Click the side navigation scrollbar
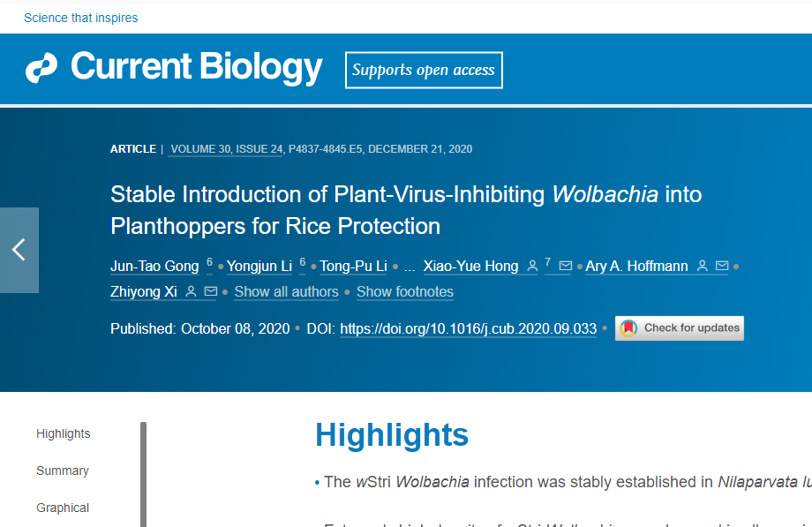 [144, 474]
